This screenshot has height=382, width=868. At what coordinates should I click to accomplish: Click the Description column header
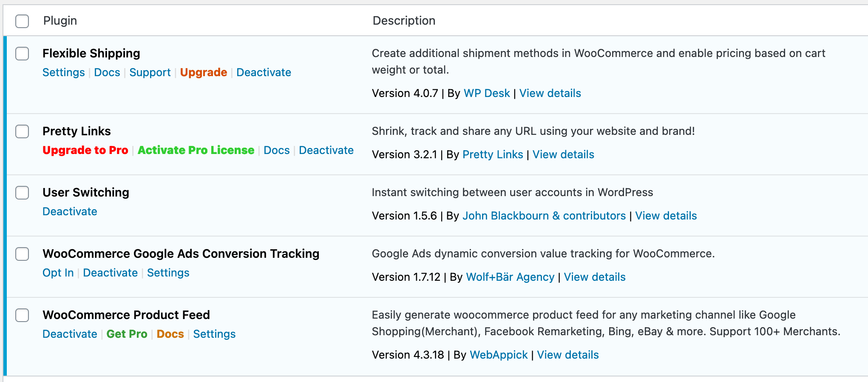point(404,20)
